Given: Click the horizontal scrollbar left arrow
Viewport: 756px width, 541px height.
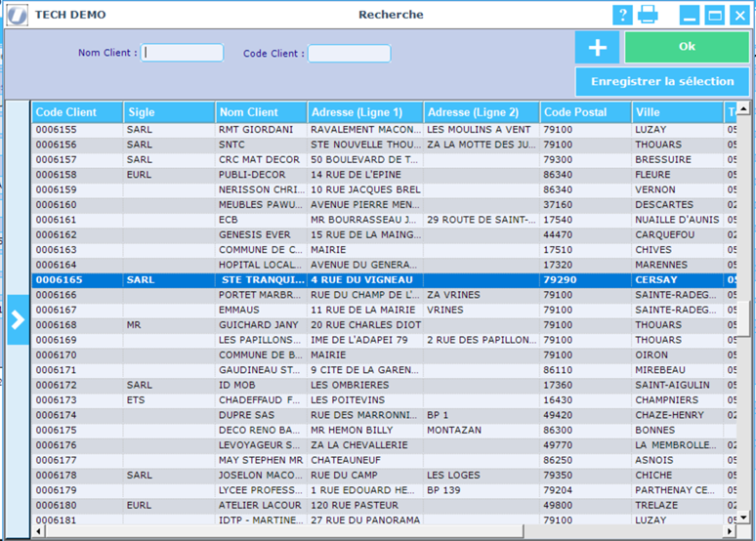Looking at the screenshot, I should 39,532.
